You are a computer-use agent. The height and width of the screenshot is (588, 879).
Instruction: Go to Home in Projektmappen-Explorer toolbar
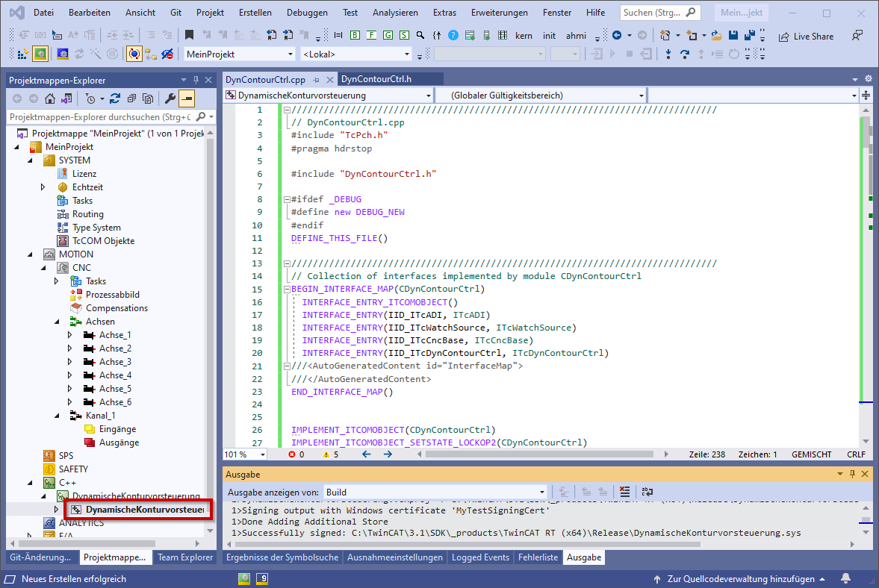tap(50, 98)
